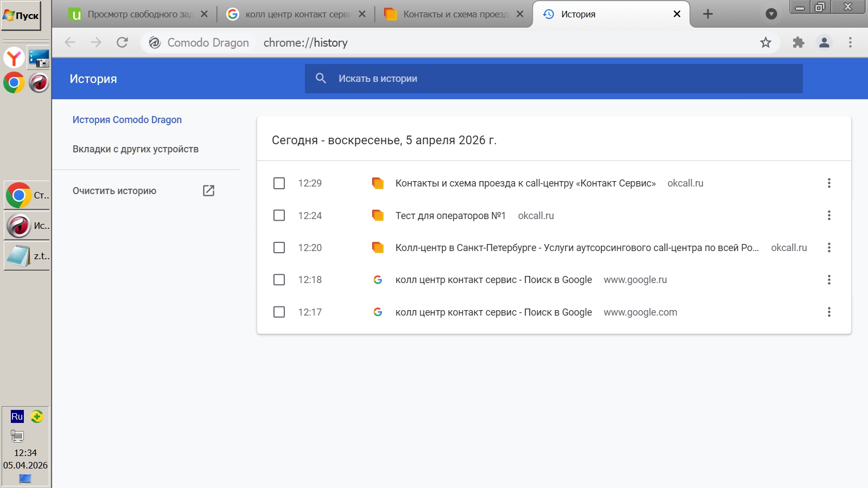Select the 12:24 Тест для операторов checkbox
Viewport: 868px width, 488px height.
279,215
